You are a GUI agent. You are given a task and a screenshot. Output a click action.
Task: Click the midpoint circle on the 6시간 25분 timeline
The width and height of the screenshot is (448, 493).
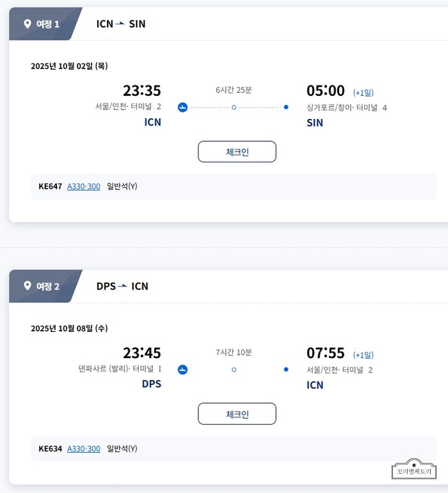point(234,107)
